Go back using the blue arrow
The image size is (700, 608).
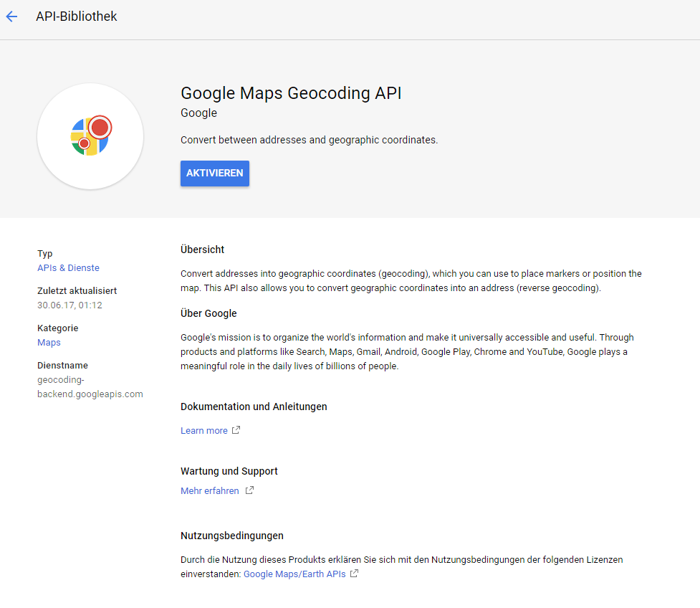point(11,16)
